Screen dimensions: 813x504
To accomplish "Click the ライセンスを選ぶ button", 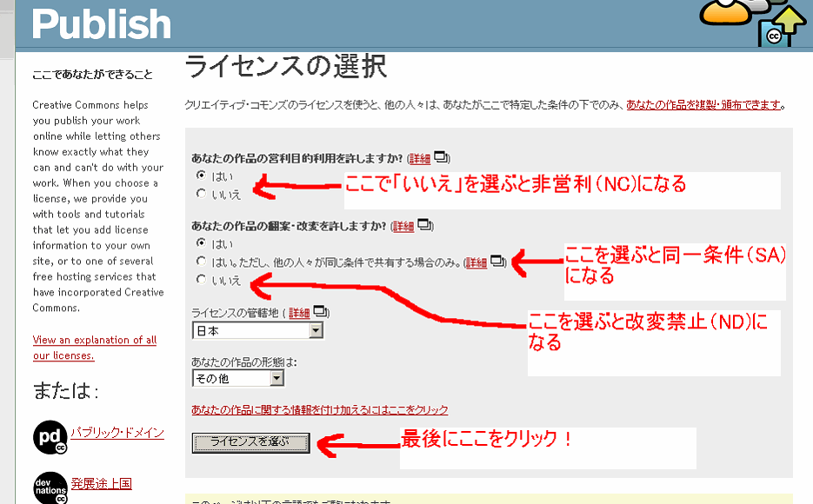I will pyautogui.click(x=251, y=443).
